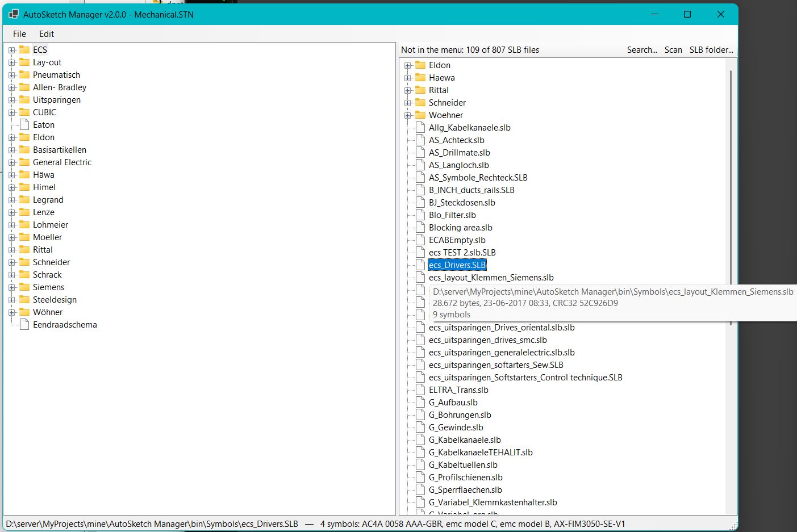Expand the Allen- Bradley tree node
This screenshot has width=797, height=532.
pyautogui.click(x=12, y=87)
